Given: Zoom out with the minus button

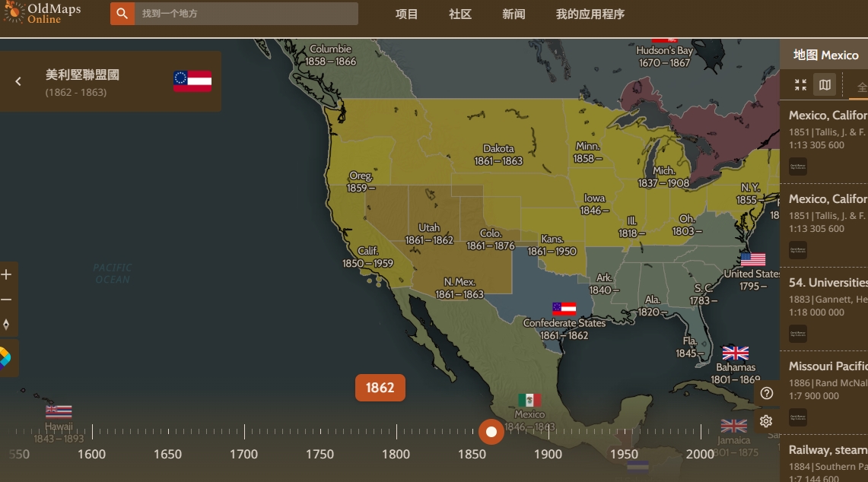Looking at the screenshot, I should [7, 300].
